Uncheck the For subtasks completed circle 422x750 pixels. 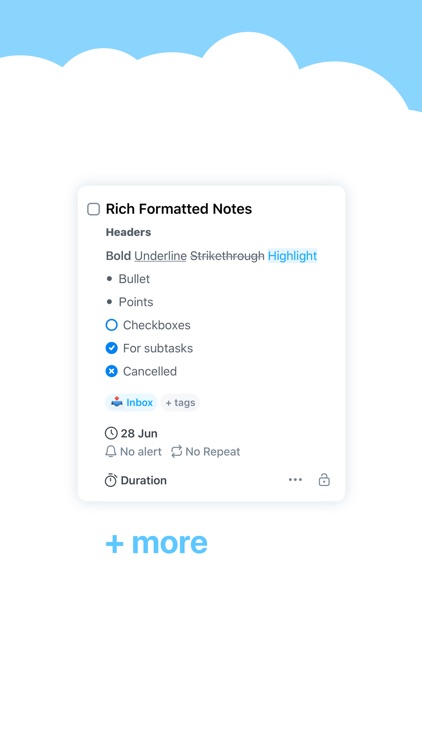(111, 348)
